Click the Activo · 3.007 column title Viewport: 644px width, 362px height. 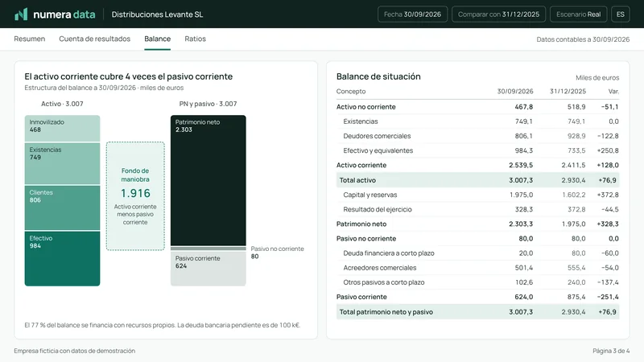point(62,104)
